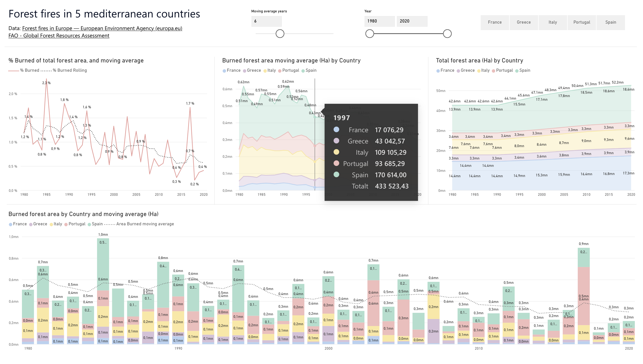Viewport: 643px width, 364px height.
Task: Click the 2020 end year field
Action: coord(412,21)
